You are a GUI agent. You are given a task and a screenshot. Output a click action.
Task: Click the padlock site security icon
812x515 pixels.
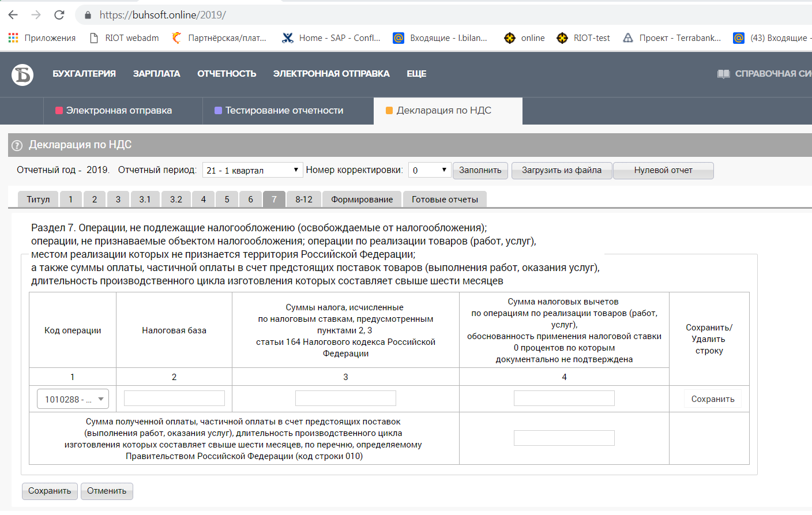tap(88, 15)
